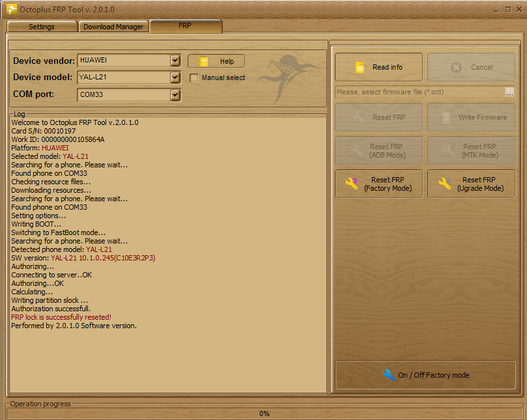
Task: Click the YAL-L21 device model field
Action: pos(129,77)
